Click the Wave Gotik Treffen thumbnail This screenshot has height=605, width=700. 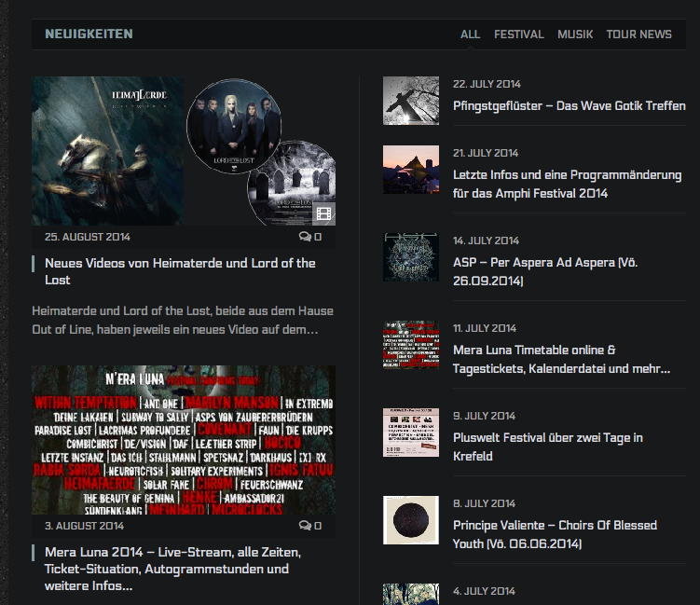(411, 101)
